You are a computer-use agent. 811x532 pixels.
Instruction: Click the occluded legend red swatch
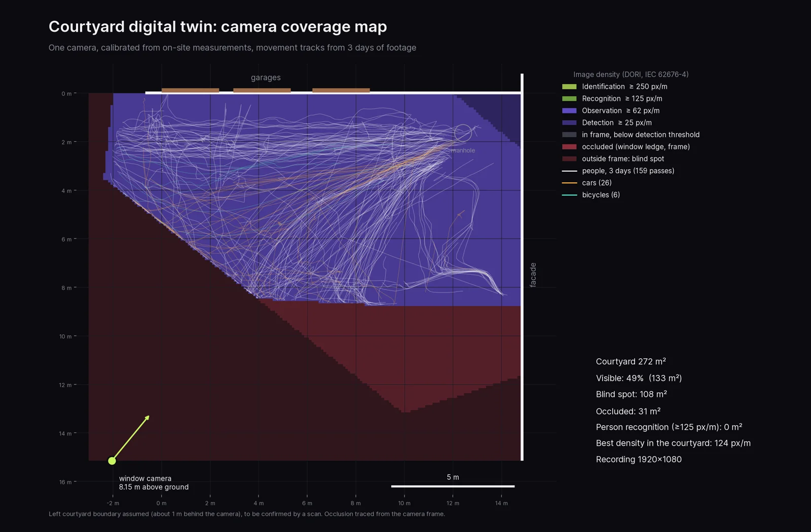569,147
